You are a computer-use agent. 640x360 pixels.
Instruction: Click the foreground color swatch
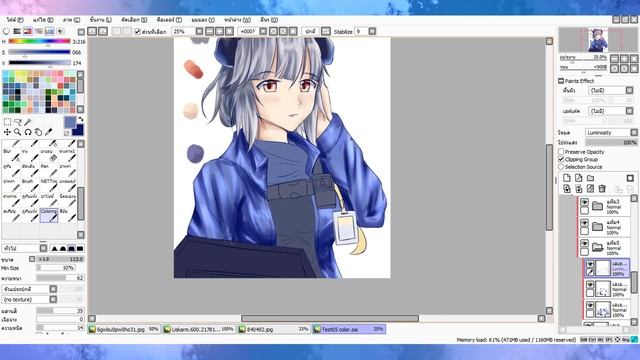(x=70, y=122)
